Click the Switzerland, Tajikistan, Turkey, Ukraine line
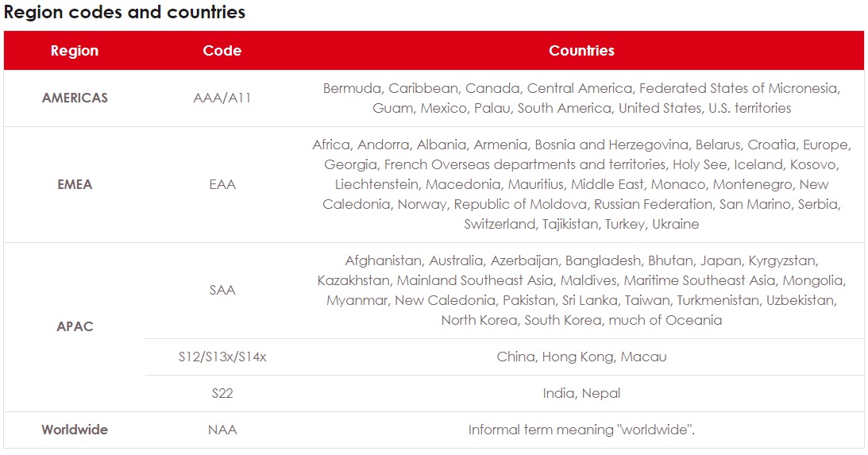 pyautogui.click(x=581, y=224)
